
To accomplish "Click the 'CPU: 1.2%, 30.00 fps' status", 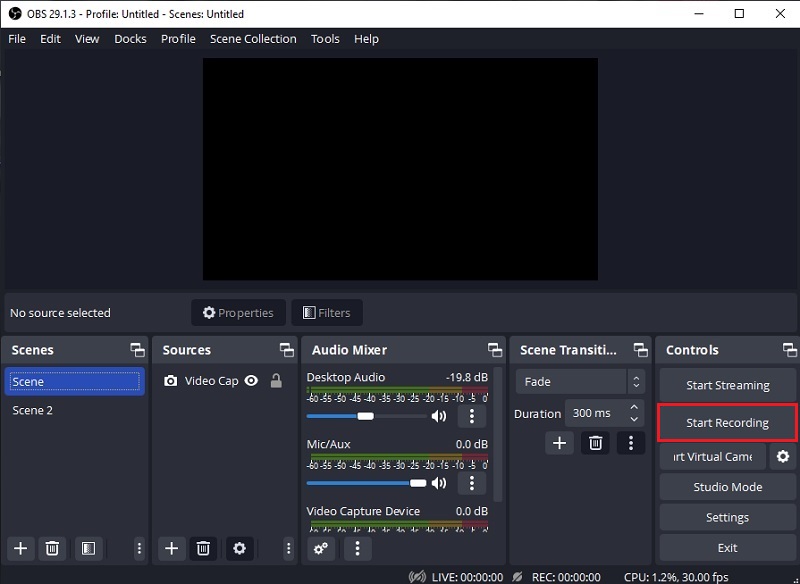I will (x=676, y=577).
